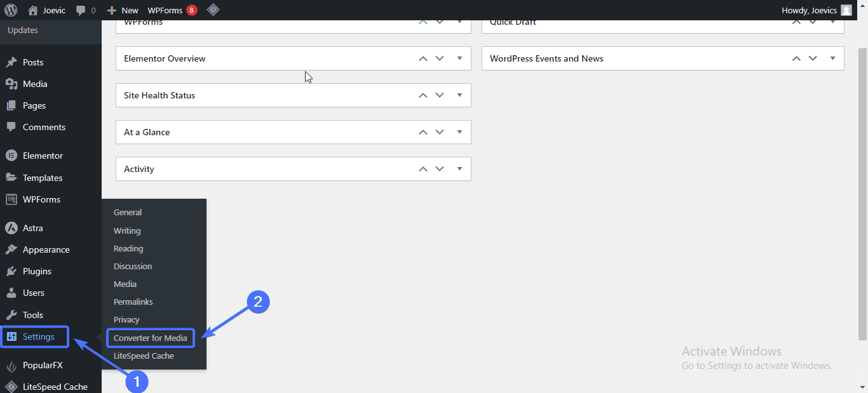
Task: Click the Elementor Overview widget title
Action: click(x=165, y=58)
